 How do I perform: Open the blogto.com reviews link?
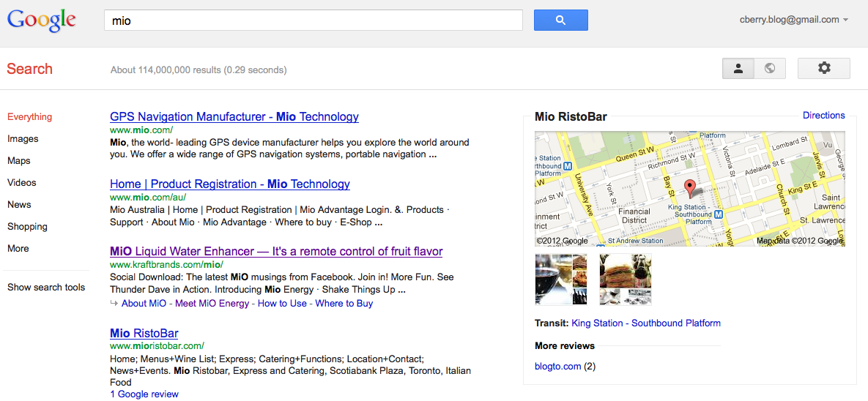558,366
